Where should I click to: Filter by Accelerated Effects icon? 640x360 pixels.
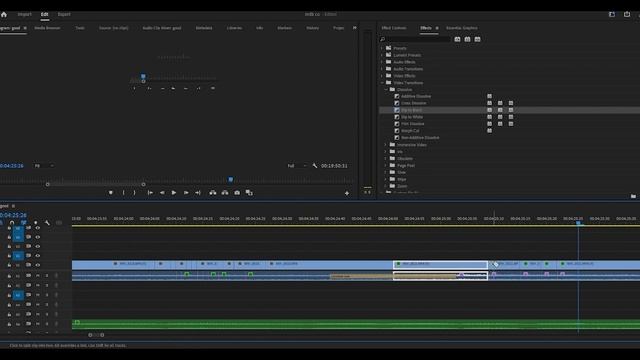pos(457,39)
